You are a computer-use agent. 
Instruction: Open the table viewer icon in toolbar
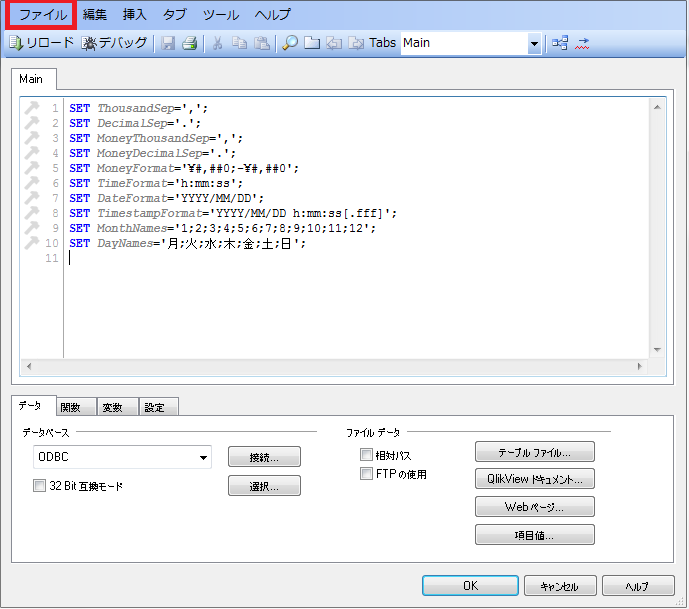click(560, 43)
